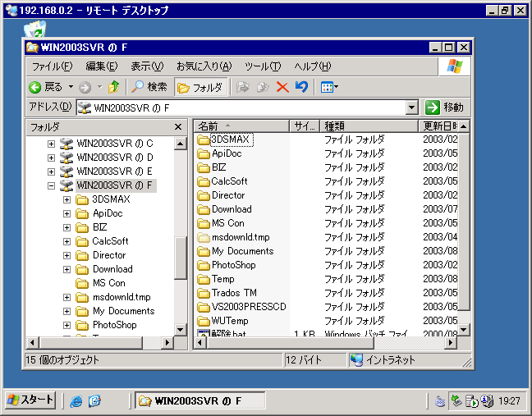Open the スタート Start menu

(30, 400)
